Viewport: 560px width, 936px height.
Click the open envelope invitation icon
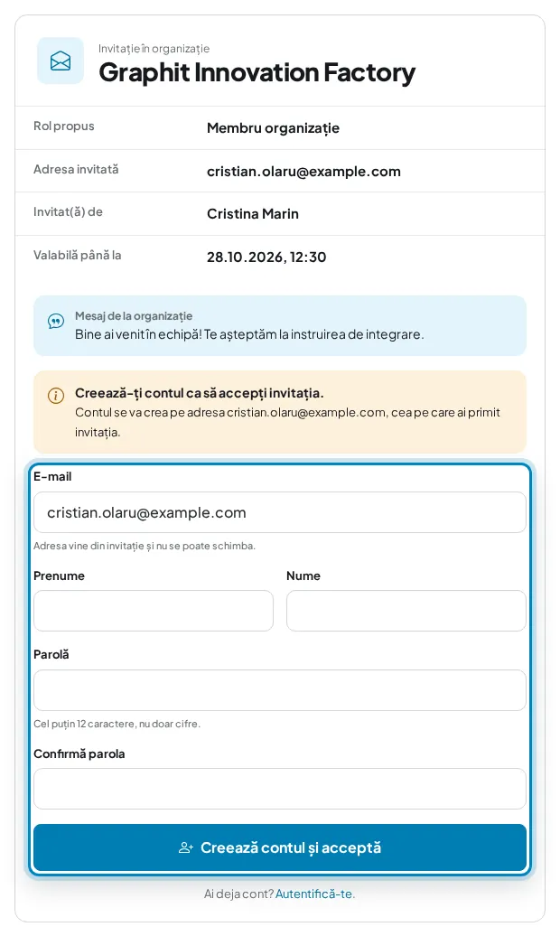point(61,61)
